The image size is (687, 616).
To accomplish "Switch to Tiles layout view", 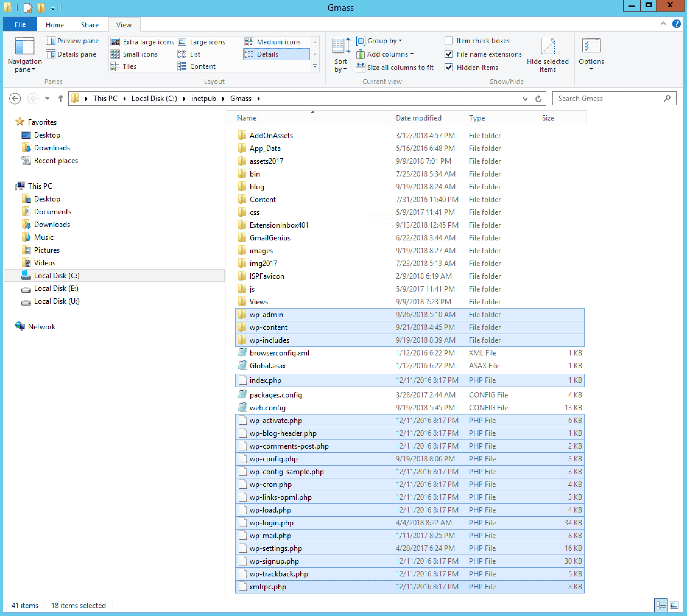I will [x=124, y=66].
